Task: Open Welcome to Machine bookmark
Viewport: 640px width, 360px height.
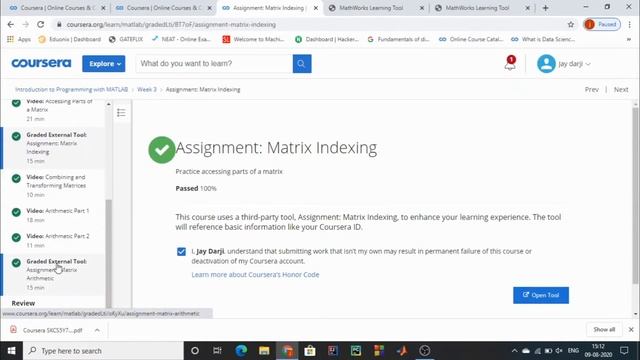Action: click(x=253, y=39)
